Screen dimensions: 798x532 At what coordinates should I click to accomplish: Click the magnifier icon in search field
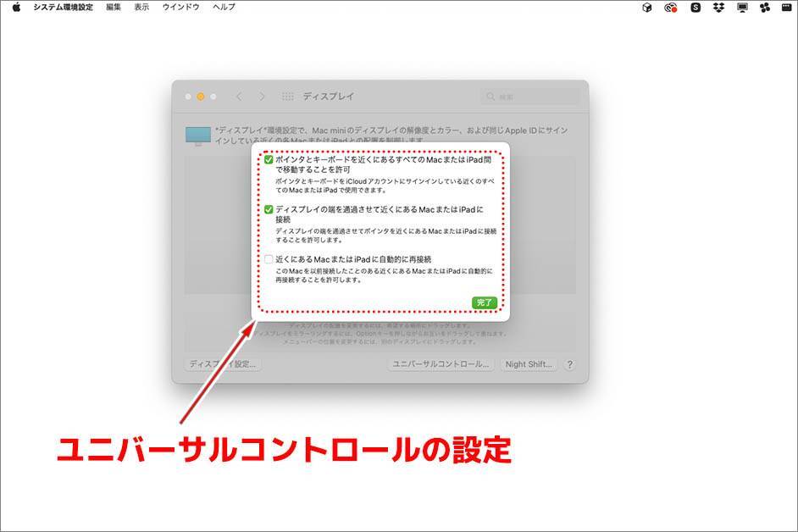point(490,97)
